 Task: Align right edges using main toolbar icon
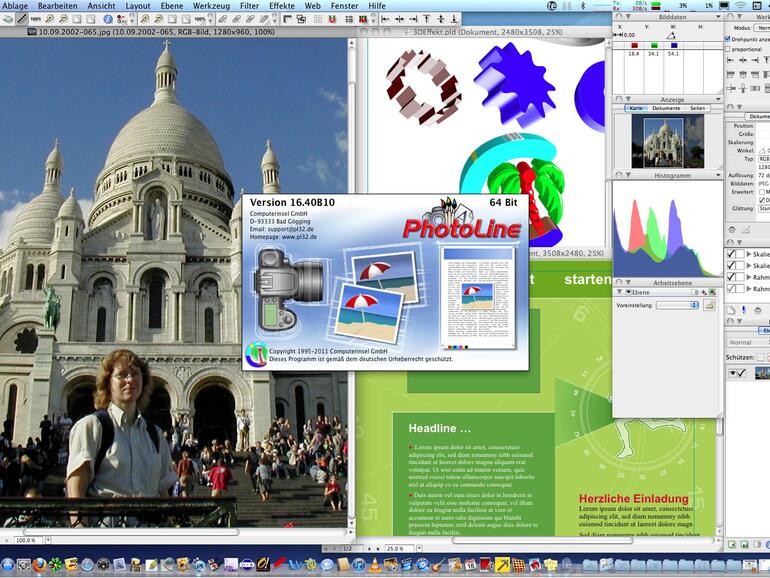click(413, 19)
